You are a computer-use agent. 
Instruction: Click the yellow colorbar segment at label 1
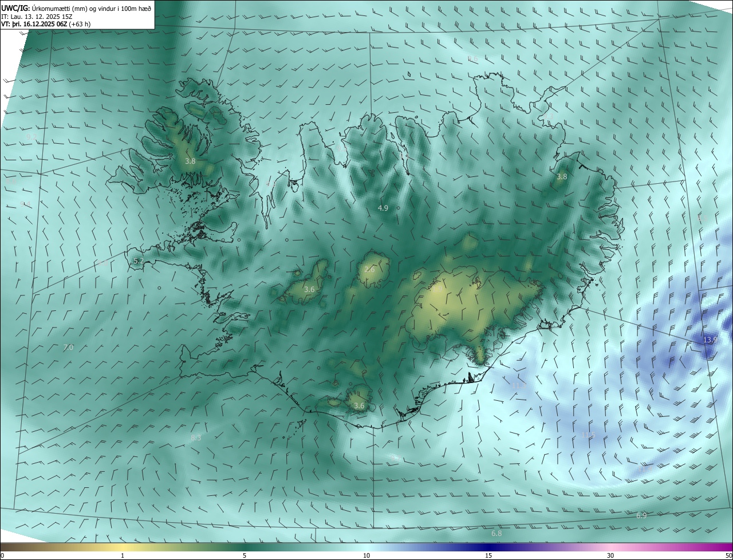122,547
